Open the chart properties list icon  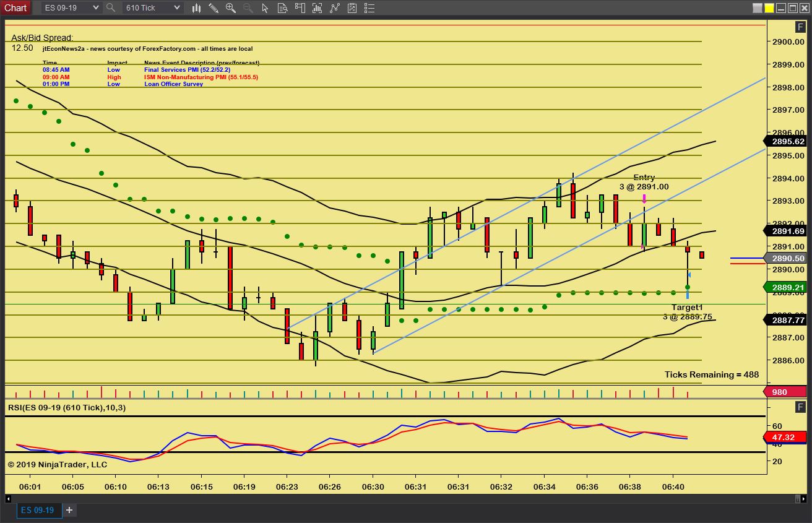point(369,8)
